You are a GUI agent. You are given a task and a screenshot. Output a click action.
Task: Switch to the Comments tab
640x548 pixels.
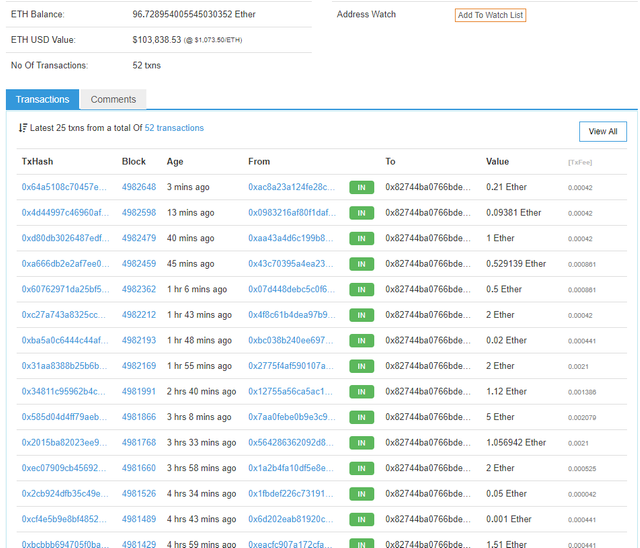(113, 99)
